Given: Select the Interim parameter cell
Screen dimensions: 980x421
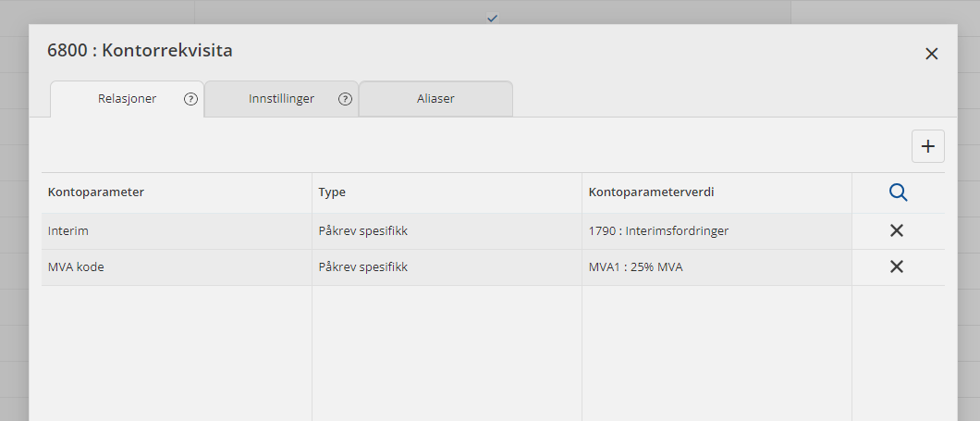Looking at the screenshot, I should 68,230.
